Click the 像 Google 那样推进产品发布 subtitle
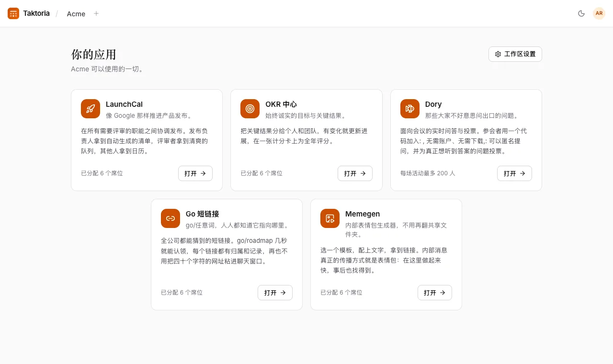This screenshot has width=613, height=364. (x=149, y=115)
